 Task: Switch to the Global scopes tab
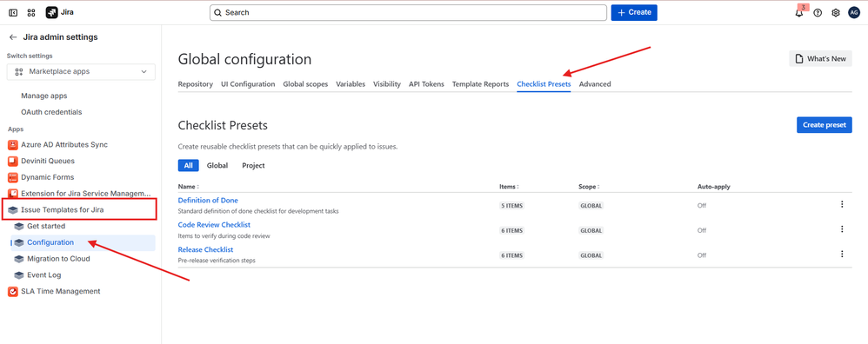305,84
